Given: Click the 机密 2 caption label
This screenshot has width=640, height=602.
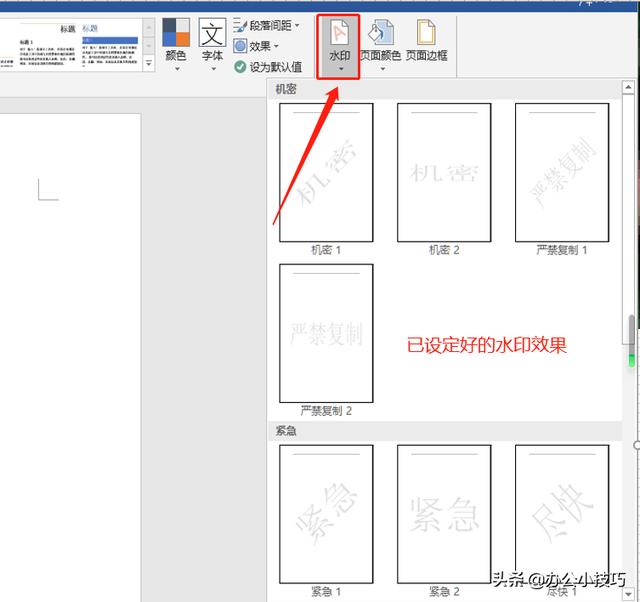Looking at the screenshot, I should [444, 250].
